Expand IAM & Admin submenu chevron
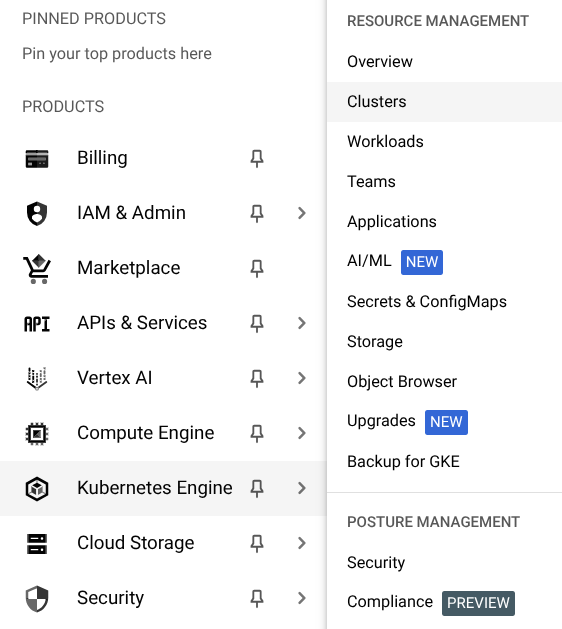The height and width of the screenshot is (629, 562). [x=302, y=213]
